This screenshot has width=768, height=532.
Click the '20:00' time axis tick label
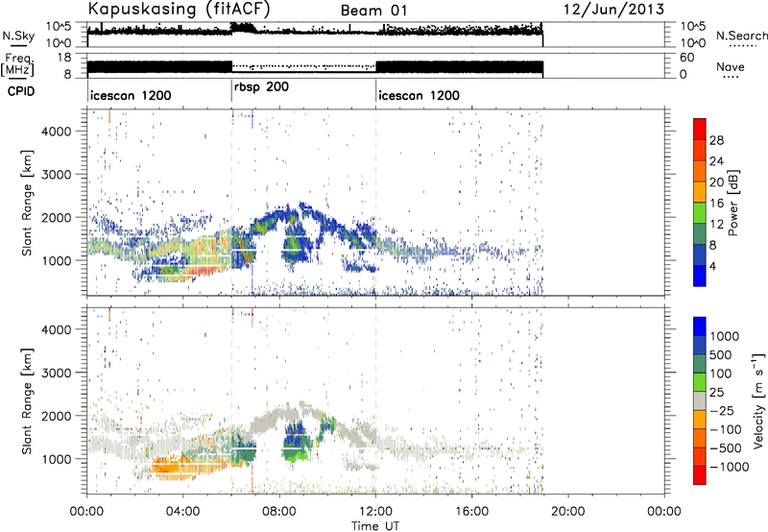tap(568, 512)
